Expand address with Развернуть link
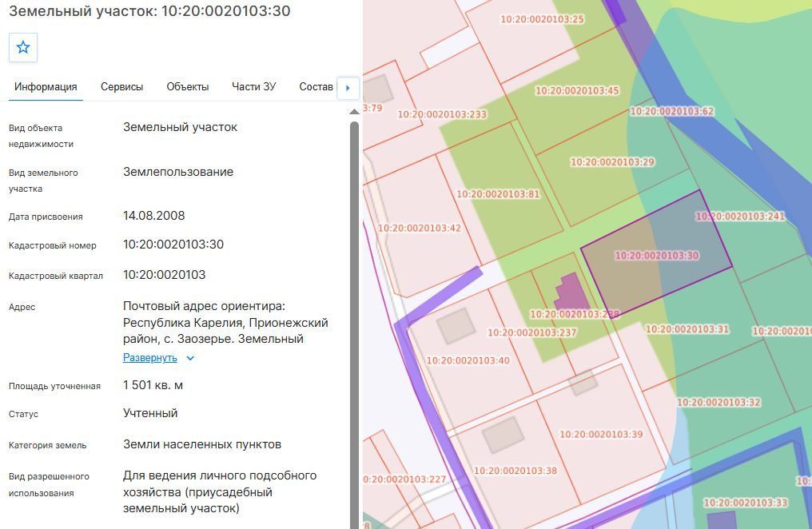812x529 pixels. [x=150, y=358]
